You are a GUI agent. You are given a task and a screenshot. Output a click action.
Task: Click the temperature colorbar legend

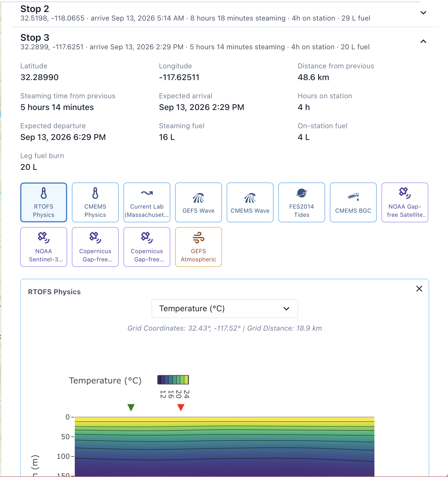tap(173, 380)
